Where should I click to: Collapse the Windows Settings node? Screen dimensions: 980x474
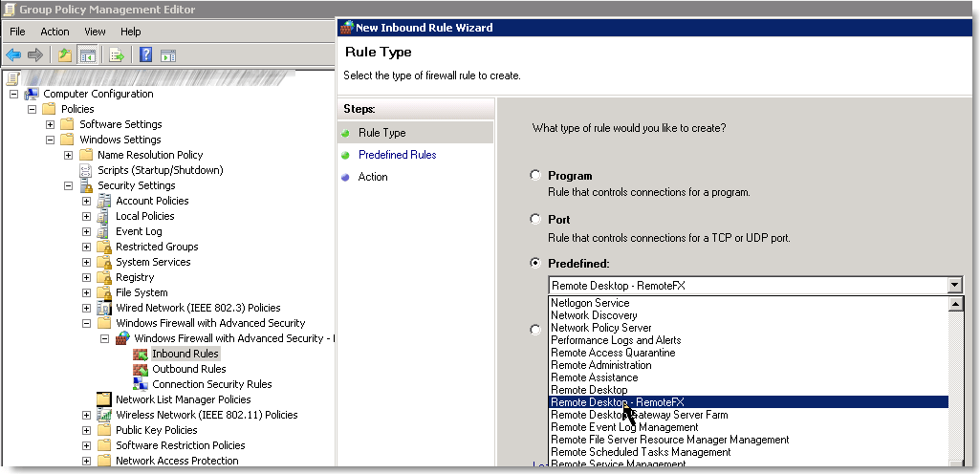point(51,140)
